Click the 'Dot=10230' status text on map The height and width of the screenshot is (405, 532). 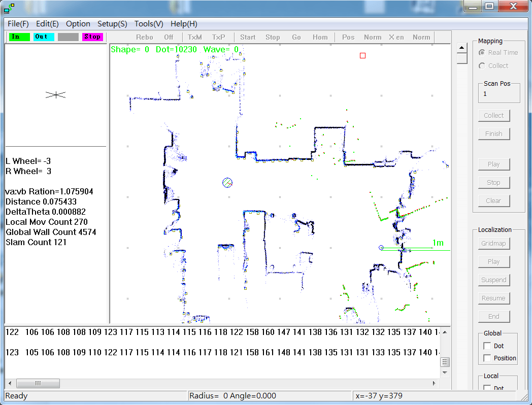tap(176, 50)
